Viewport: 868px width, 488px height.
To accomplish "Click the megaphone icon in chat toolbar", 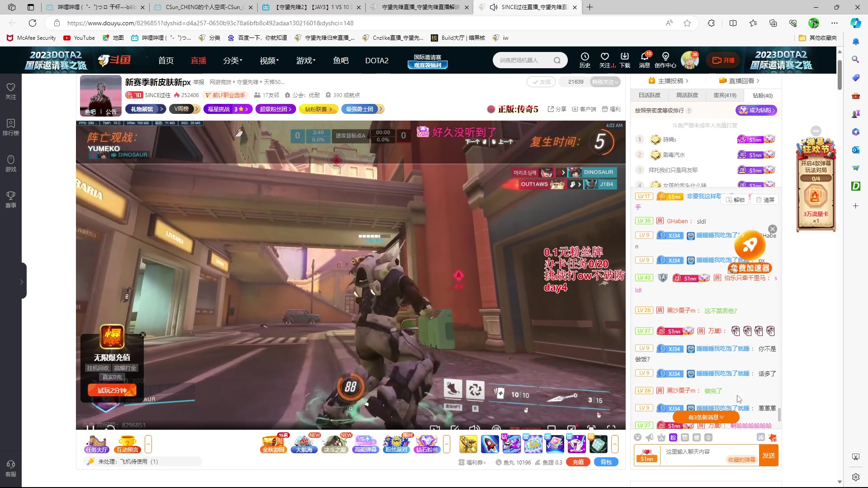I will [649, 437].
